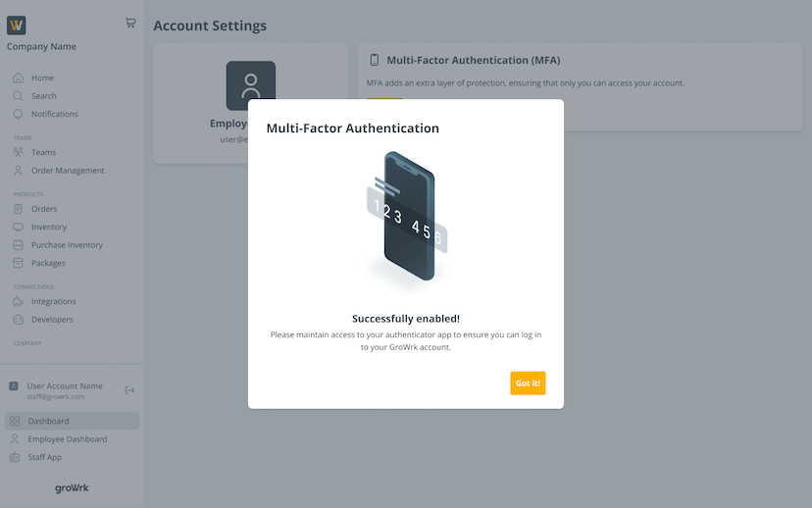
Task: Open Purchase Inventory section
Action: point(67,245)
